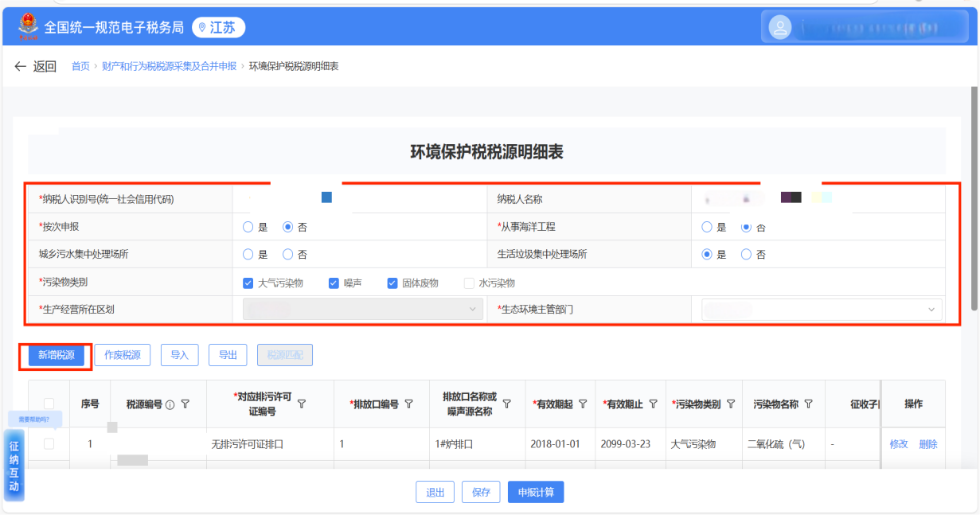Click the 新增税源 button
This screenshot has width=980, height=515.
pyautogui.click(x=56, y=355)
